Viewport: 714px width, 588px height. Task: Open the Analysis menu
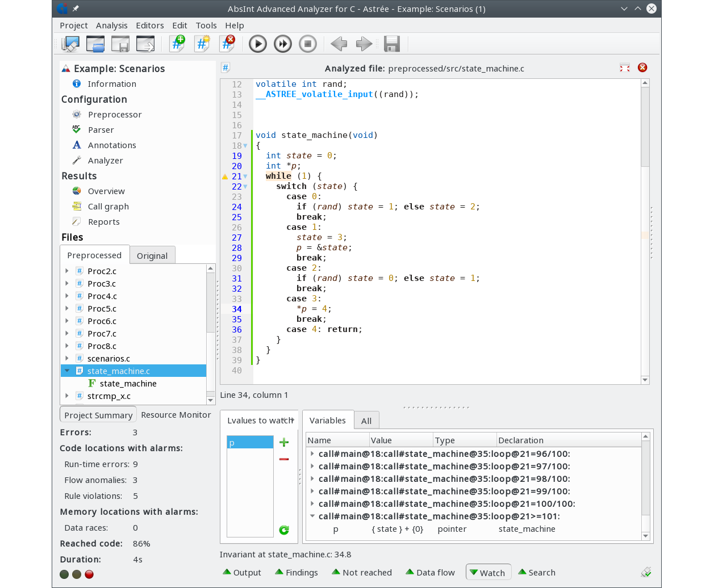coord(112,26)
